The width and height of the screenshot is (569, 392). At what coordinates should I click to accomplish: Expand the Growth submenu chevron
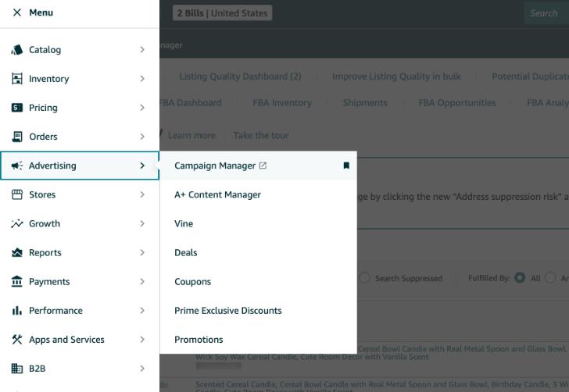[142, 224]
